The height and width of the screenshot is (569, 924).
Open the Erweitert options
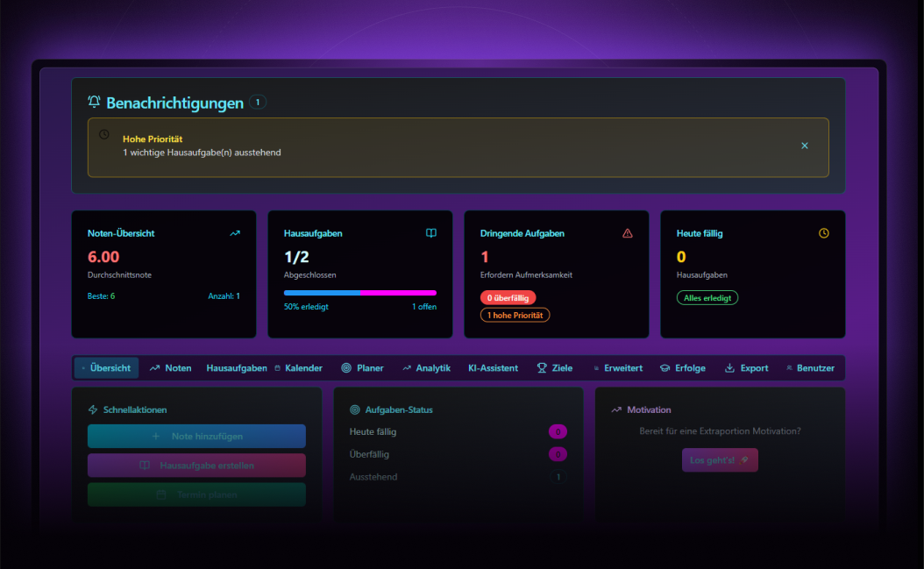point(618,367)
